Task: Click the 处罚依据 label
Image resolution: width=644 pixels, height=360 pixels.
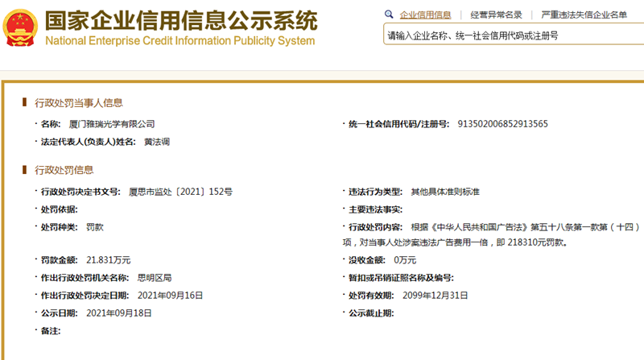Action: point(59,209)
